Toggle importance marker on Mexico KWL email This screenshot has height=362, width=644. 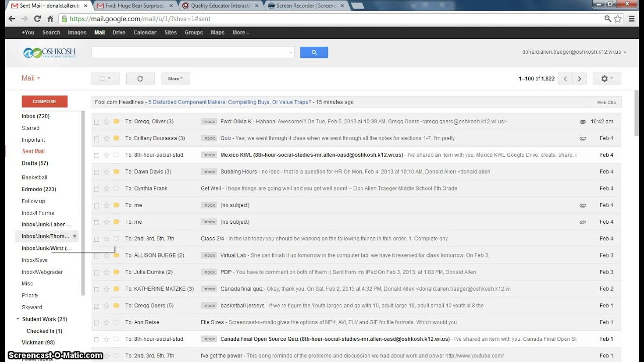tap(116, 155)
